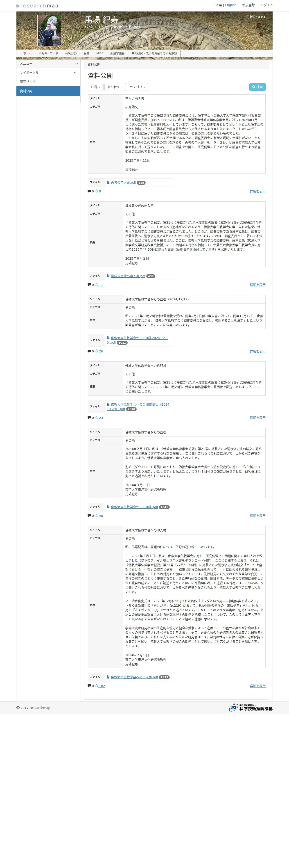
Task: Click comment icon on 再考の申入書 entry
Action: [89, 191]
